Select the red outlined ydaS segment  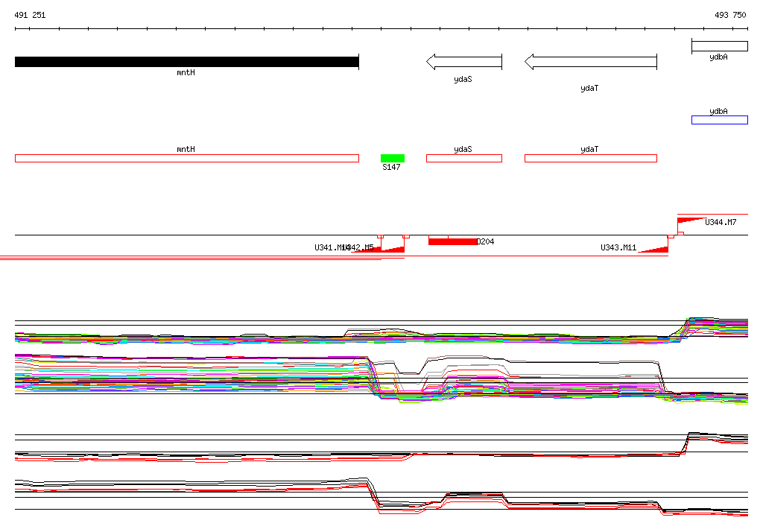click(464, 158)
